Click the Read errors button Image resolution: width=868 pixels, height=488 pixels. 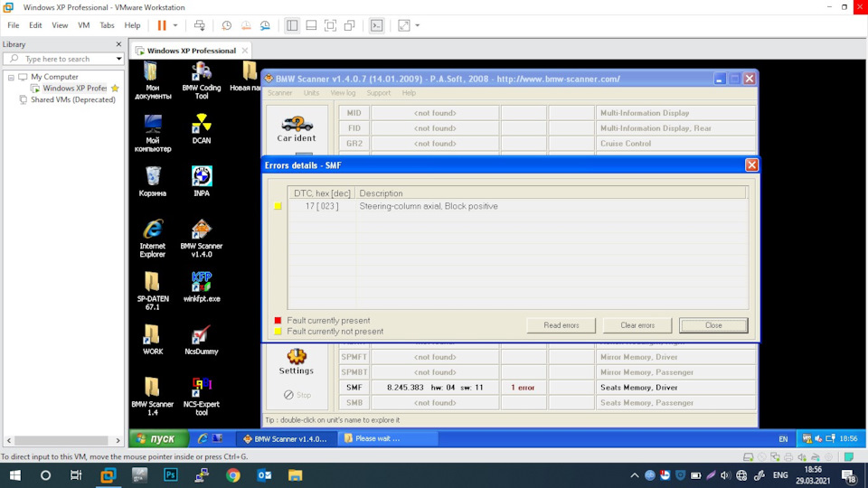click(x=561, y=325)
